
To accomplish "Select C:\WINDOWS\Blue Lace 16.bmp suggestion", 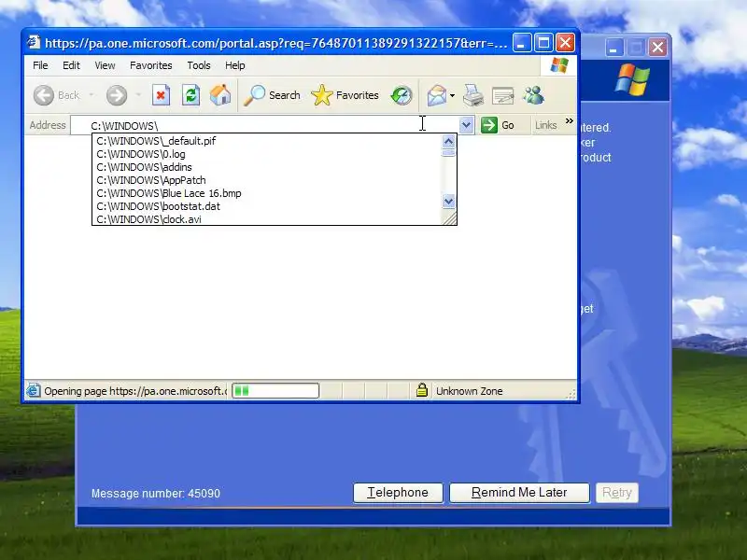I will pyautogui.click(x=267, y=193).
